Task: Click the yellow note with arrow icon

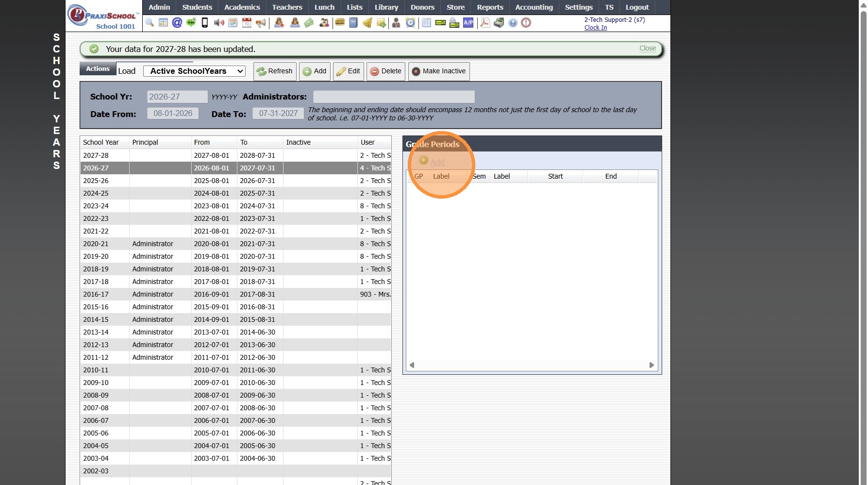Action: [382, 23]
